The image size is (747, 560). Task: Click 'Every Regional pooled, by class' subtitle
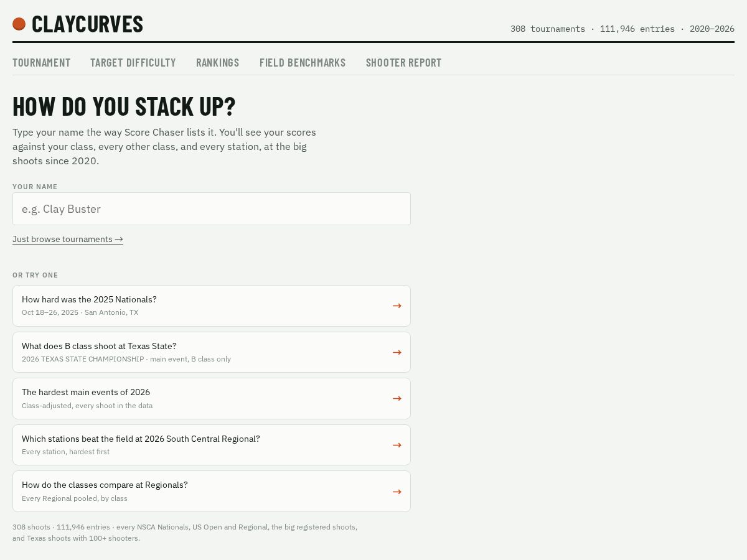click(75, 498)
